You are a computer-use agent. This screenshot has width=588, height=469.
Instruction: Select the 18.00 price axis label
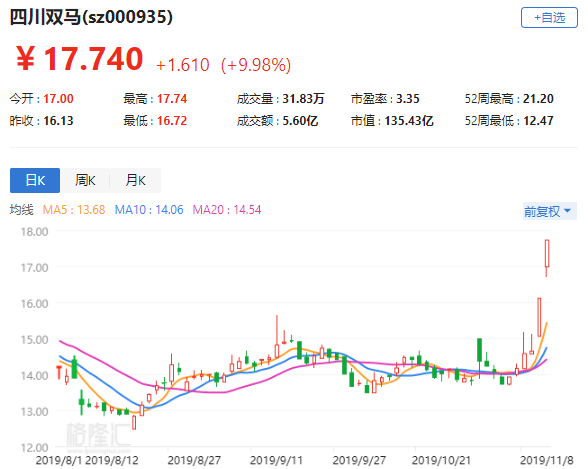[34, 232]
